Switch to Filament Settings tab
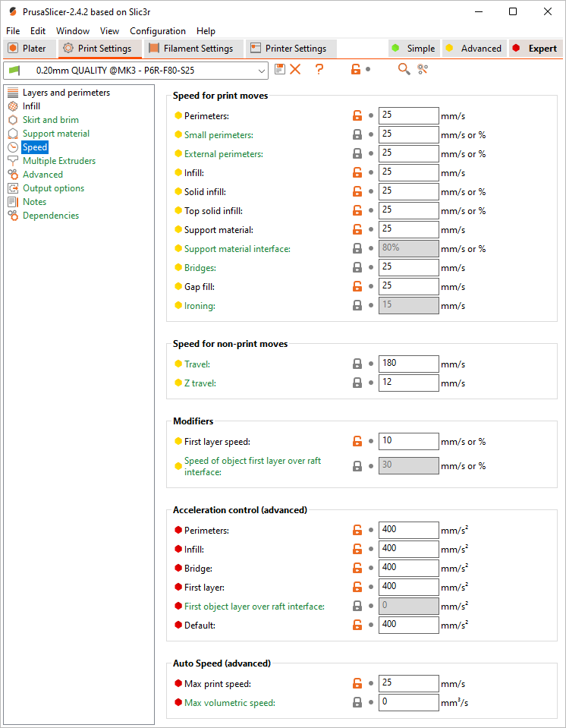The width and height of the screenshot is (566, 728). click(x=194, y=49)
